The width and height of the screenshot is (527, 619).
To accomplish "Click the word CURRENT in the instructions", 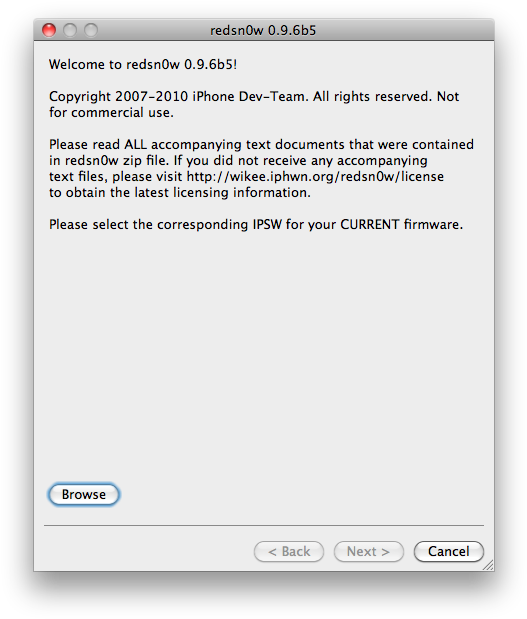I will [x=370, y=224].
